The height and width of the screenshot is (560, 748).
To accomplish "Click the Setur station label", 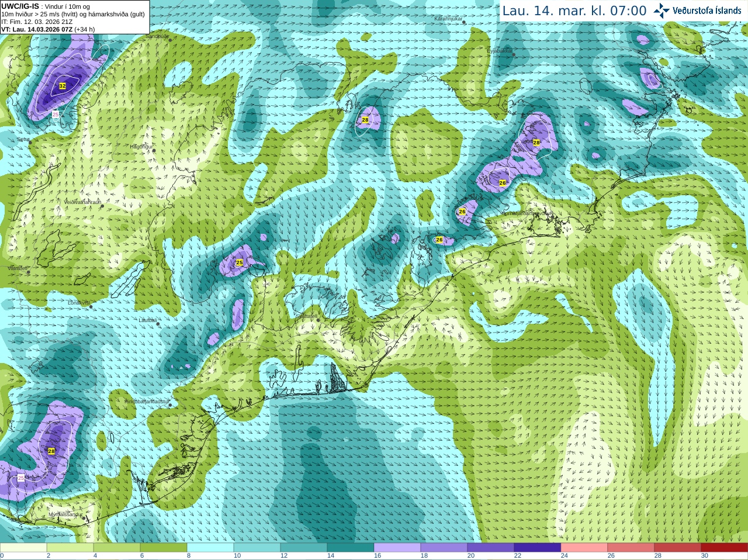I will click(23, 140).
